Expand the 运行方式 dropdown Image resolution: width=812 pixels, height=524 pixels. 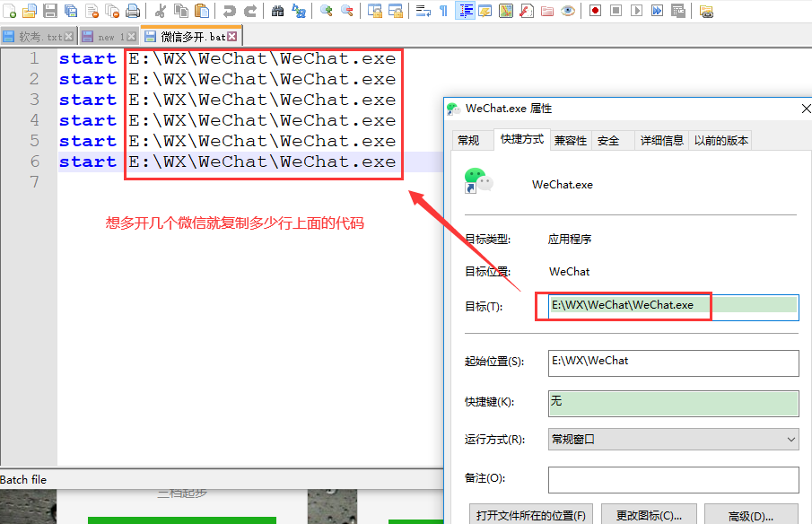point(673,439)
